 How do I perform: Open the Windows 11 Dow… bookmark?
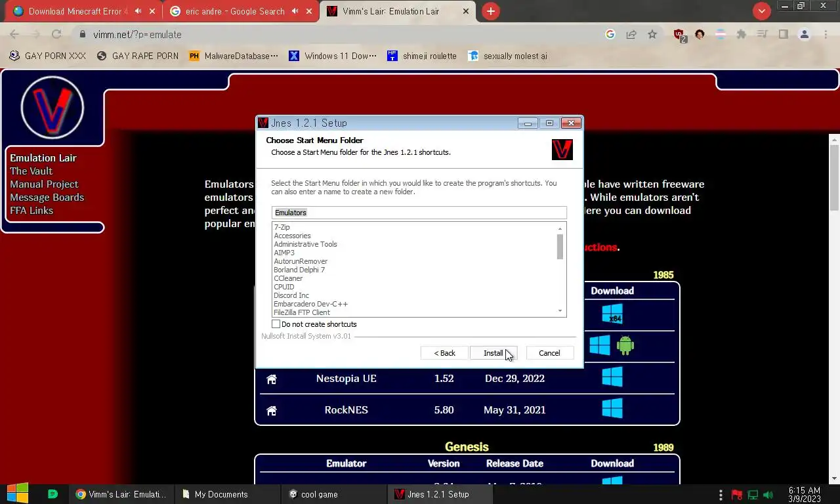click(x=332, y=56)
